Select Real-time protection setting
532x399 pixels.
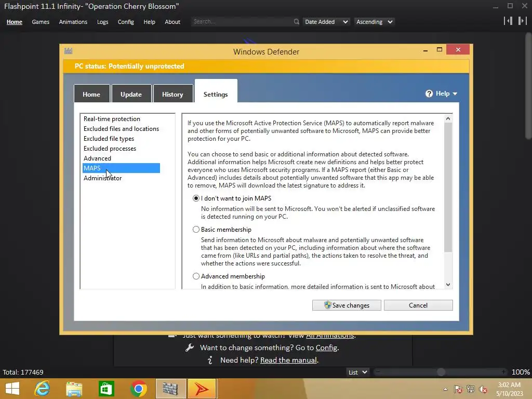[x=112, y=119]
